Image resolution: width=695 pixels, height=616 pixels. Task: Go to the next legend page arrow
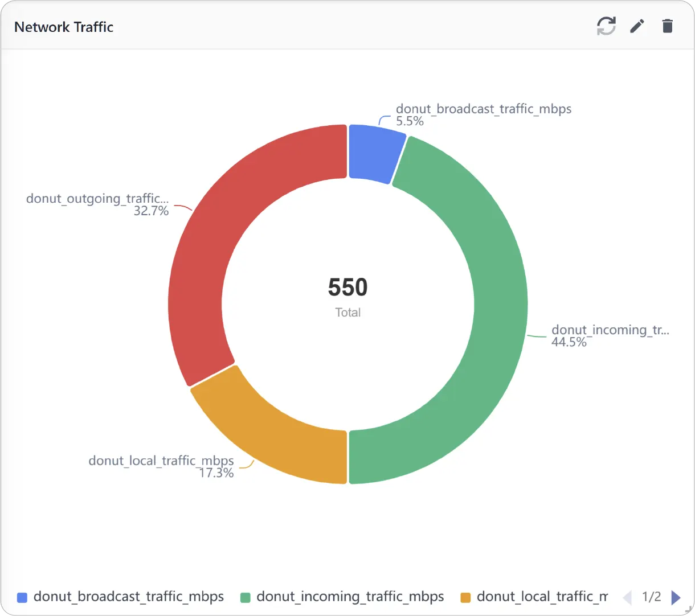point(676,597)
